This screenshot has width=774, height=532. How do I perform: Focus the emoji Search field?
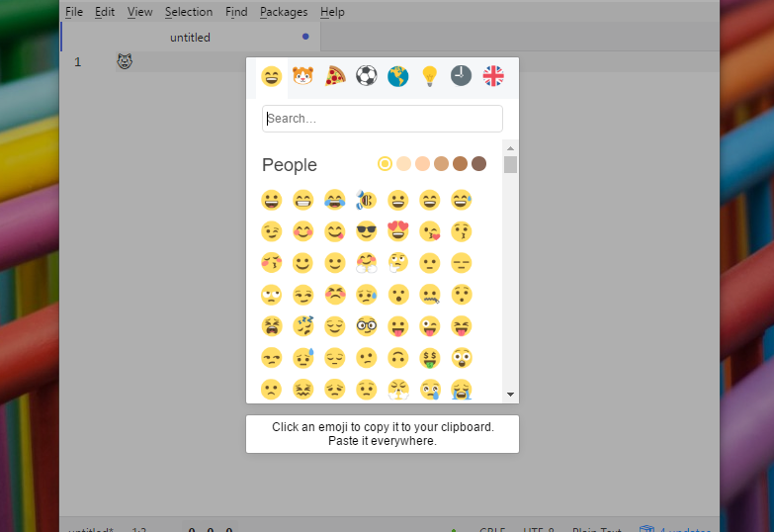coord(383,119)
